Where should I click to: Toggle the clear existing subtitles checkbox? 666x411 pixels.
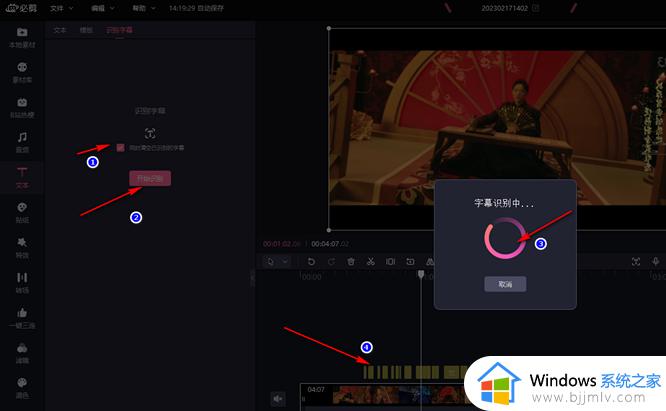point(121,148)
